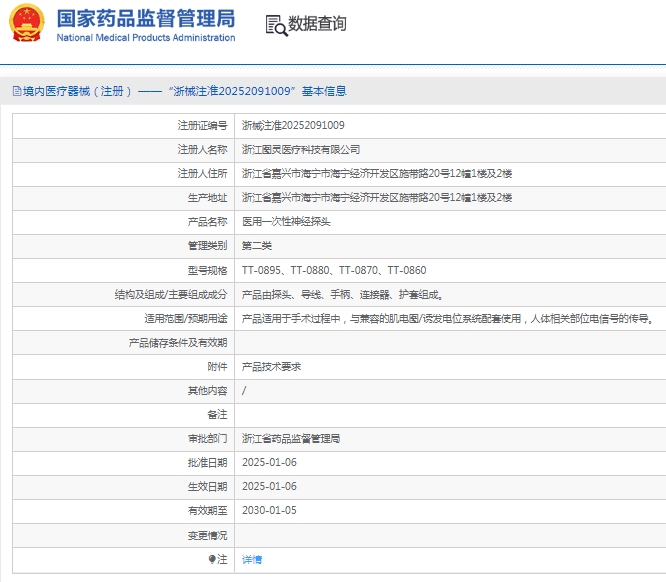Click the 审批部门 label

(208, 438)
